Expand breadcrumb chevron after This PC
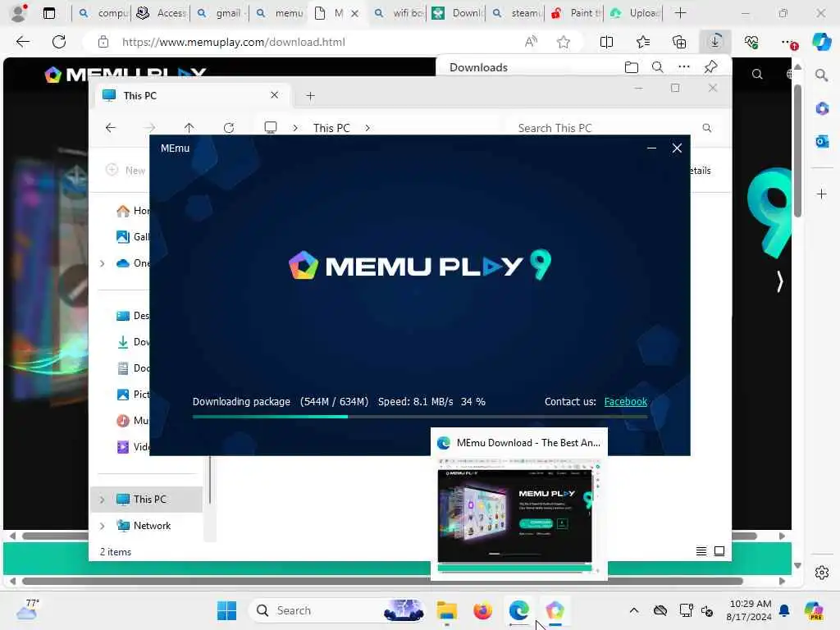Image resolution: width=840 pixels, height=630 pixels. pyautogui.click(x=367, y=128)
